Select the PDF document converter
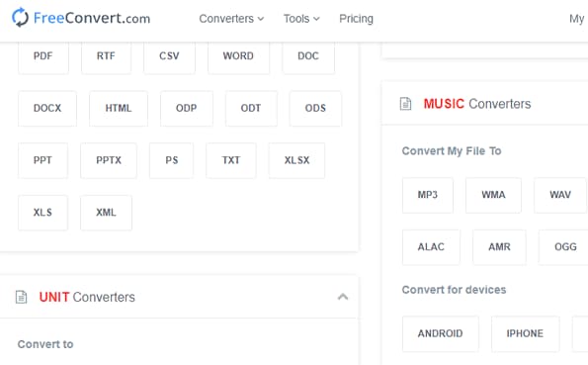 43,56
